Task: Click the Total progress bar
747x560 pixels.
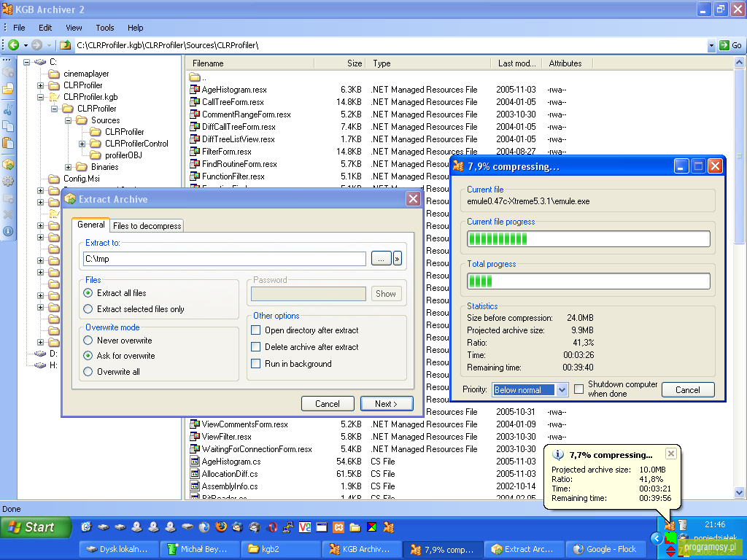Action: click(x=589, y=281)
